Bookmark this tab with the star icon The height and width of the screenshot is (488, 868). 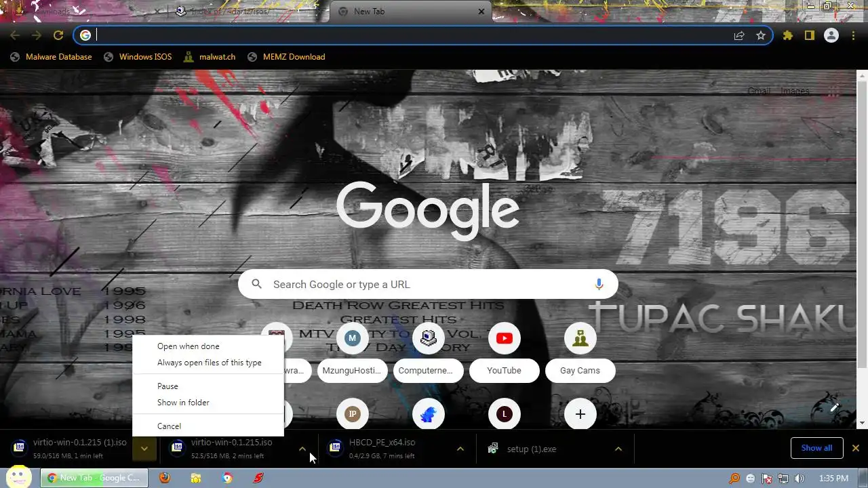click(761, 35)
